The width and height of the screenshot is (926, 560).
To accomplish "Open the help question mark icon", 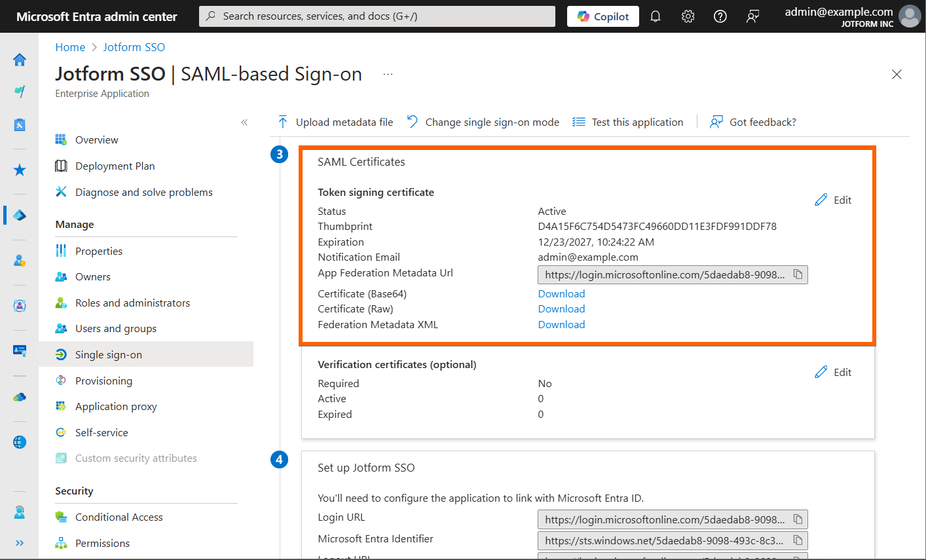I will tap(720, 16).
